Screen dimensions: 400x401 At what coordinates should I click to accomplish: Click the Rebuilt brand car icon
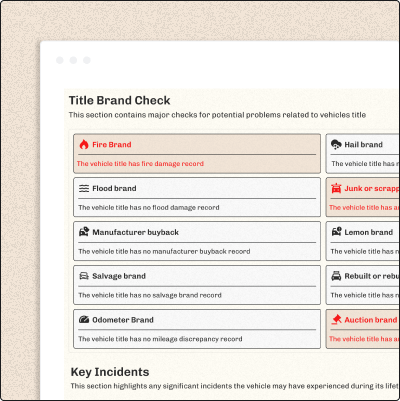point(336,276)
